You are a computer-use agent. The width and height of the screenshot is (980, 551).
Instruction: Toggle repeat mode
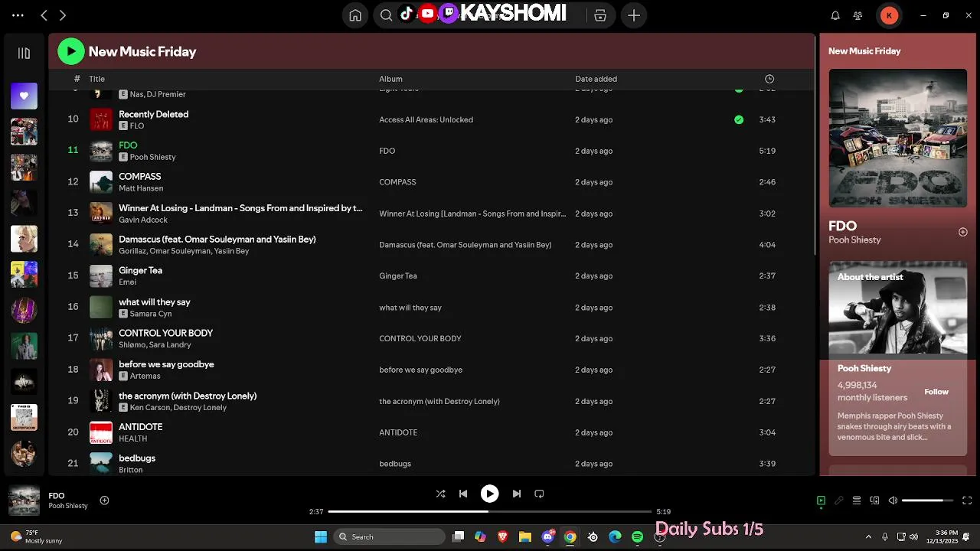[539, 494]
